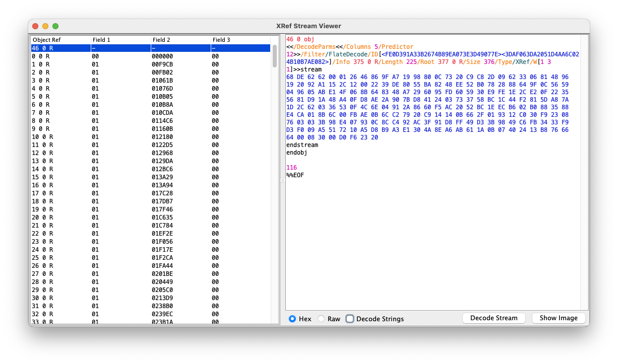618x364 pixels.
Task: Click cell value 0238B0
Action: tap(162, 306)
